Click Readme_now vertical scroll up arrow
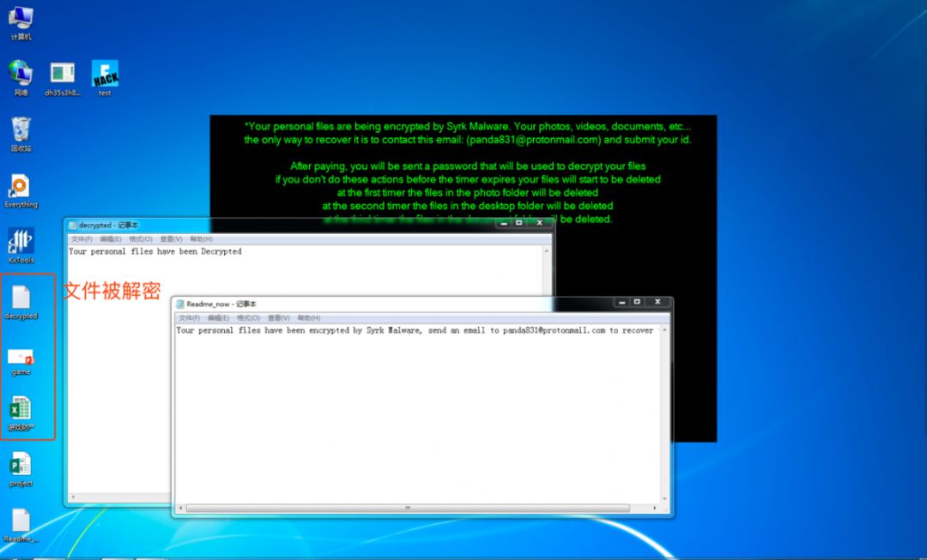This screenshot has height=560, width=927. pos(664,329)
